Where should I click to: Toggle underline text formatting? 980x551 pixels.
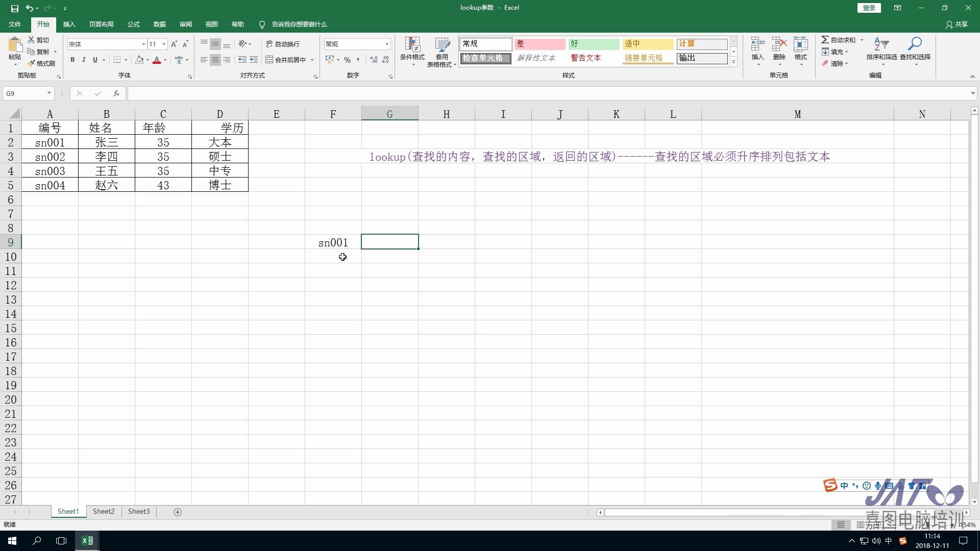coord(94,61)
